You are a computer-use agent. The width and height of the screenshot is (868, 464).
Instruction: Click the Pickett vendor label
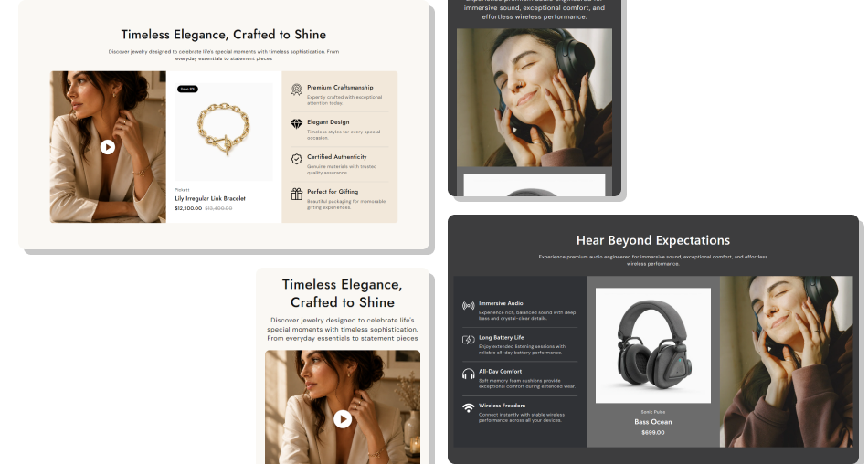click(182, 190)
